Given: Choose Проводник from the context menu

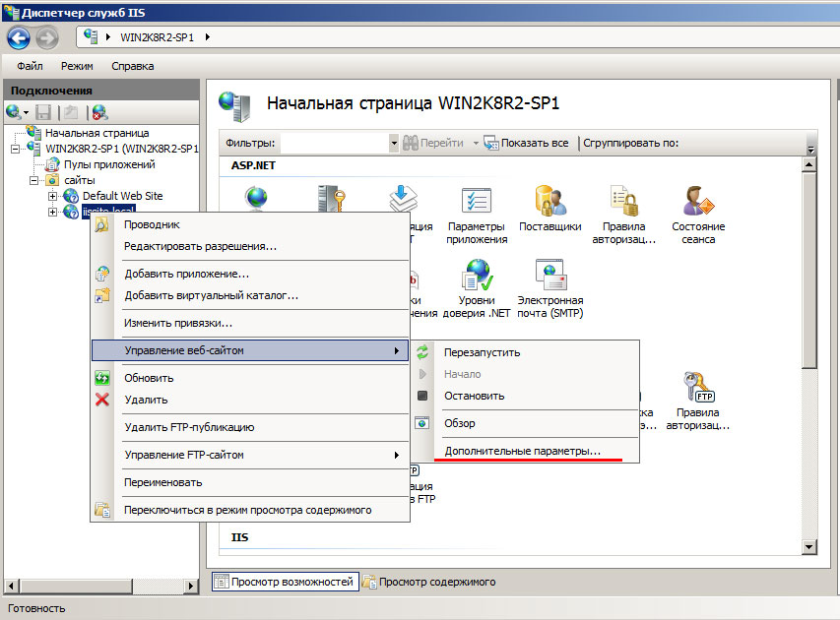Looking at the screenshot, I should (250, 224).
